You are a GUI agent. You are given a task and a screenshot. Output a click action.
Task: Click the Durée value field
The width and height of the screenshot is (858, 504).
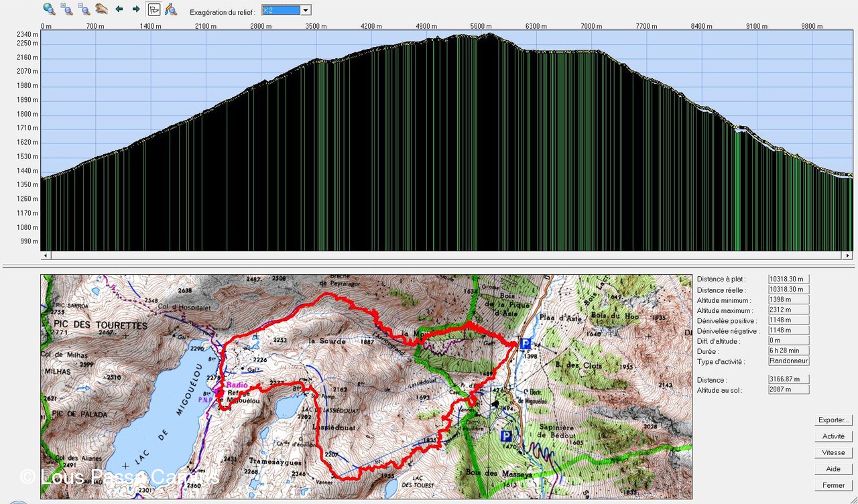[789, 351]
